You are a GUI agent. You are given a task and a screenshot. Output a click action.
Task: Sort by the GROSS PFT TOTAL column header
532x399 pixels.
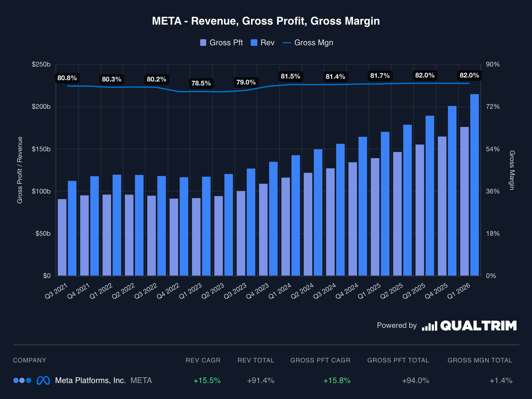pyautogui.click(x=398, y=360)
